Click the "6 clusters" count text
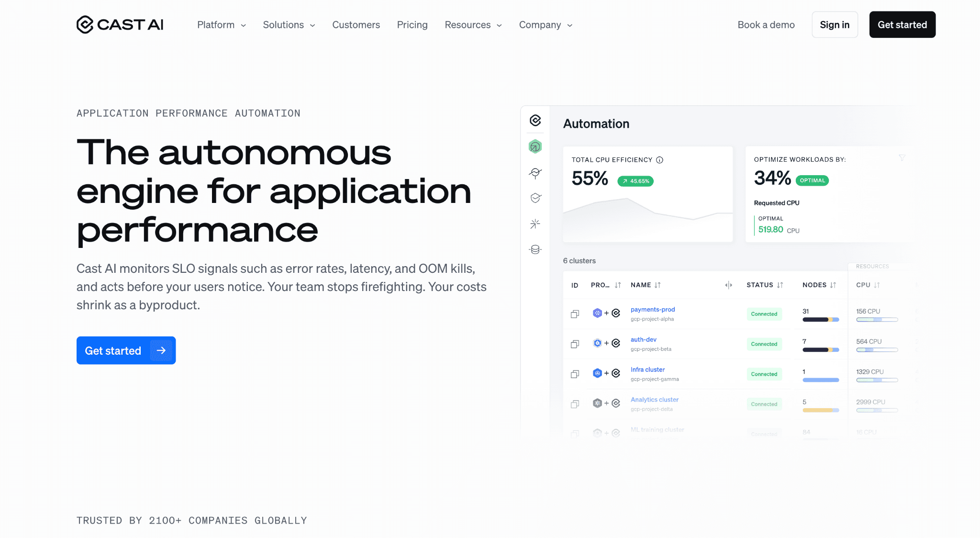Viewport: 980px width, 538px height. coord(579,261)
